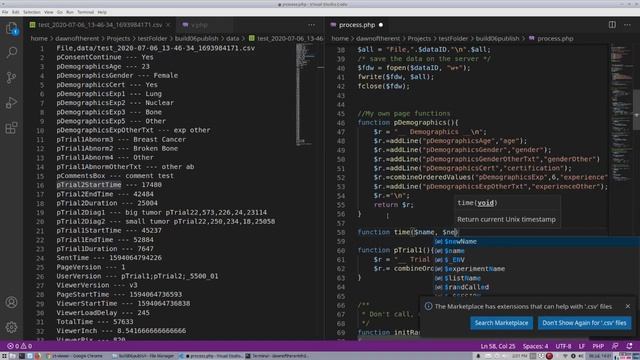Click the left editor minimap

(305, 94)
